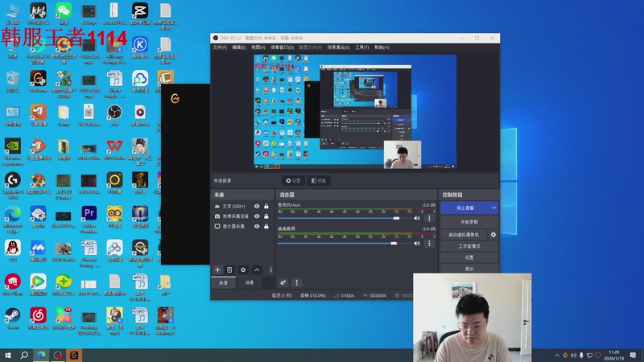The height and width of the screenshot is (362, 644).
Task: Unlock the 文本 (GDI+) source
Action: coord(266,206)
